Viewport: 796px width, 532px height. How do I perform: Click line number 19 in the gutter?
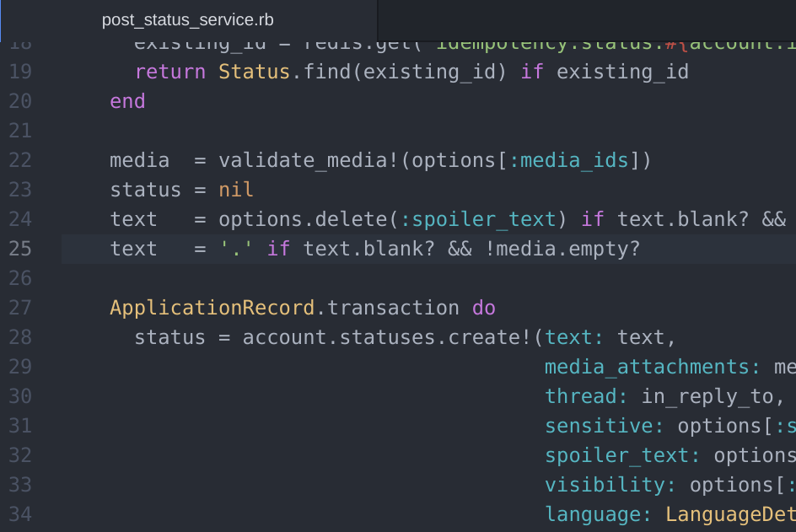click(x=20, y=72)
